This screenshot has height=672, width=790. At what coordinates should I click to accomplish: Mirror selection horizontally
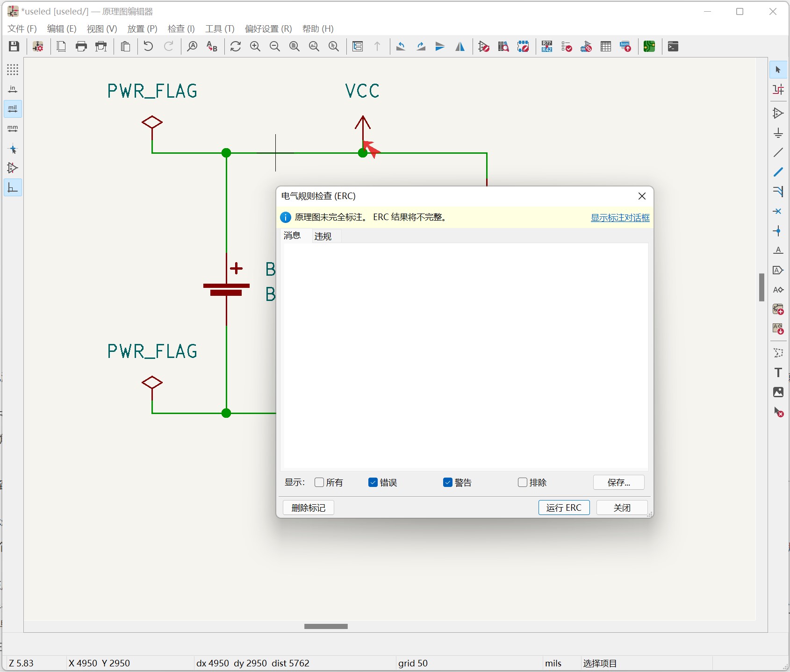[460, 46]
